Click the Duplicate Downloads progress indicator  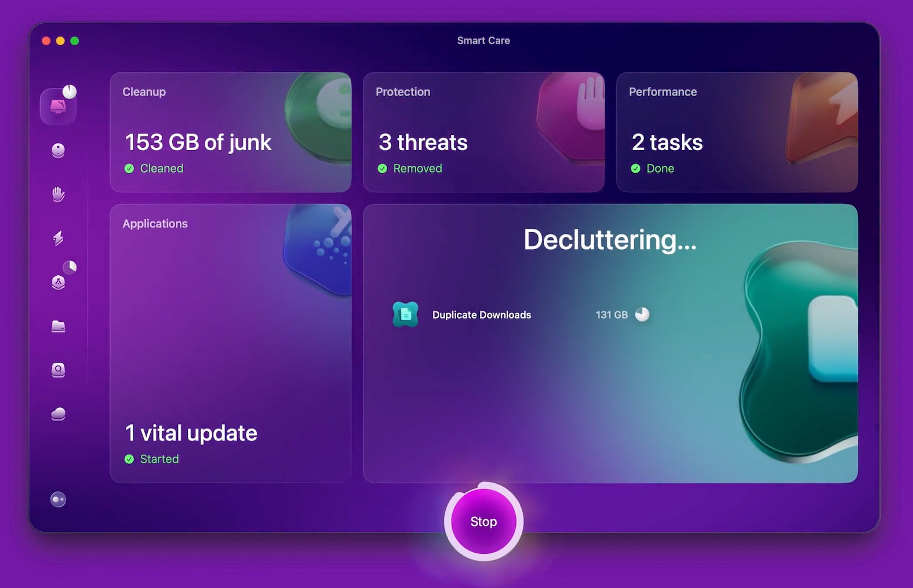click(642, 315)
